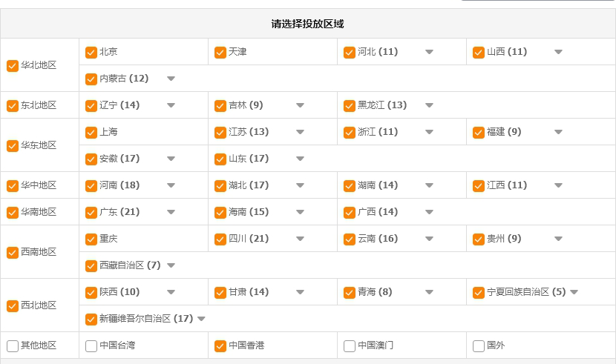The width and height of the screenshot is (616, 364).
Task: Click the 请选择投放区域 header
Action: coord(307,24)
